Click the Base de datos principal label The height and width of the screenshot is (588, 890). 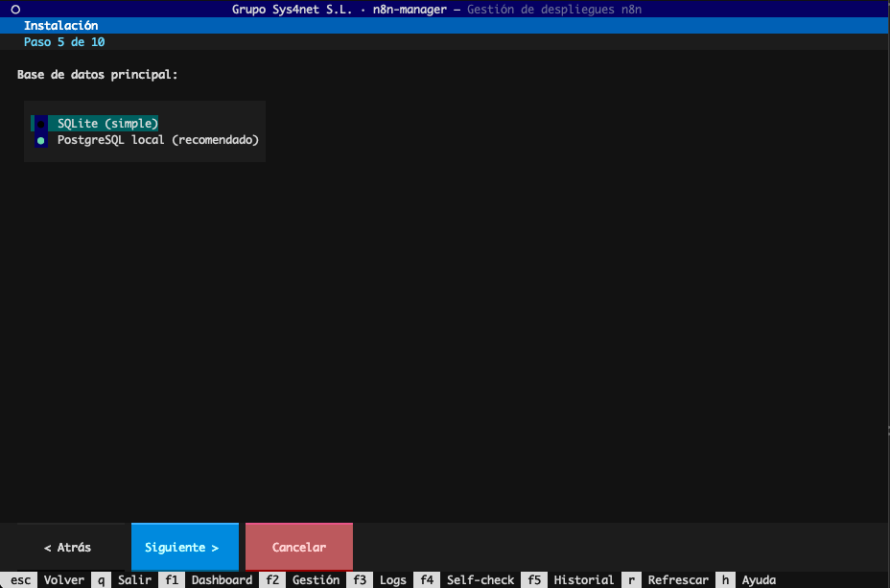(x=97, y=74)
